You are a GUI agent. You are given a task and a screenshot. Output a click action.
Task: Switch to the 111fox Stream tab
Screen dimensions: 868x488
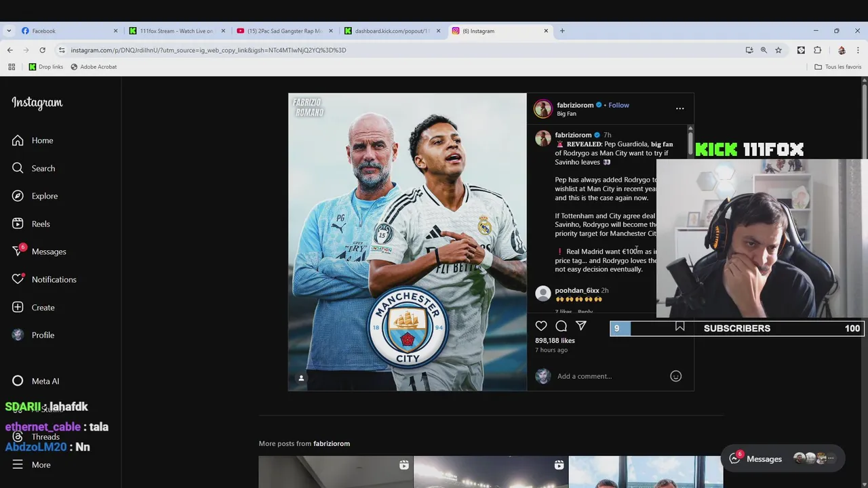pos(176,30)
